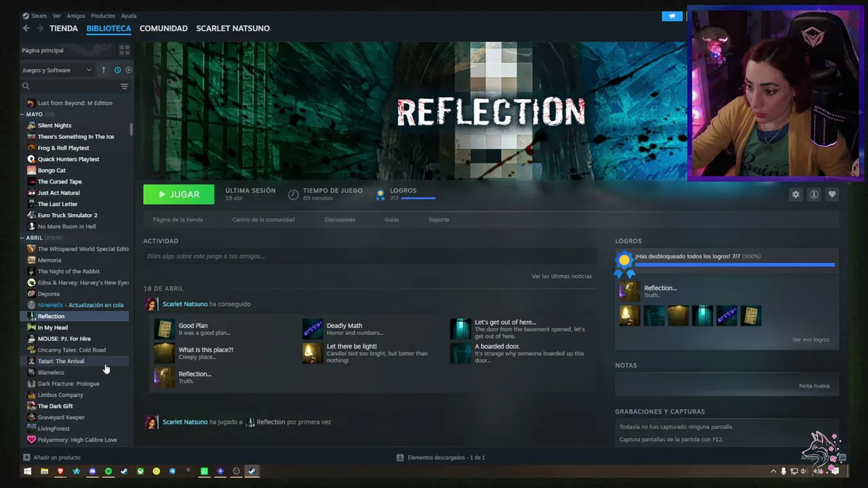Open the Windows Start menu
Screen dimensions: 868x488
coord(28,471)
